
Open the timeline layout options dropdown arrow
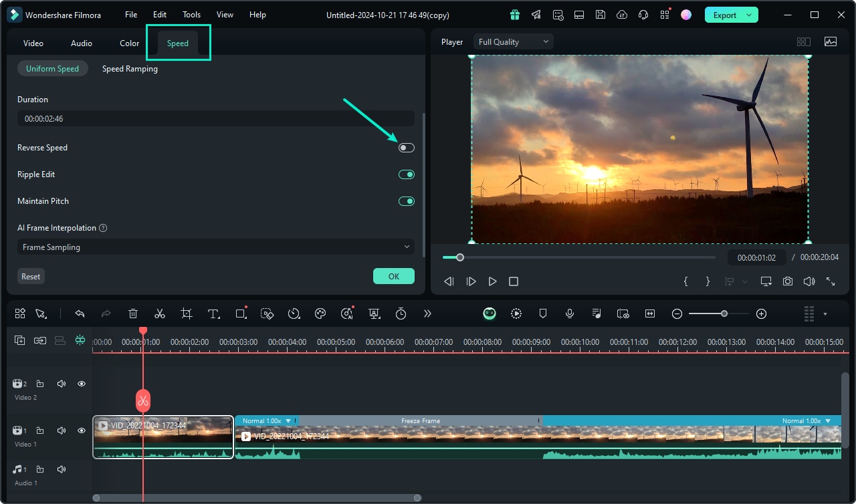click(x=825, y=313)
